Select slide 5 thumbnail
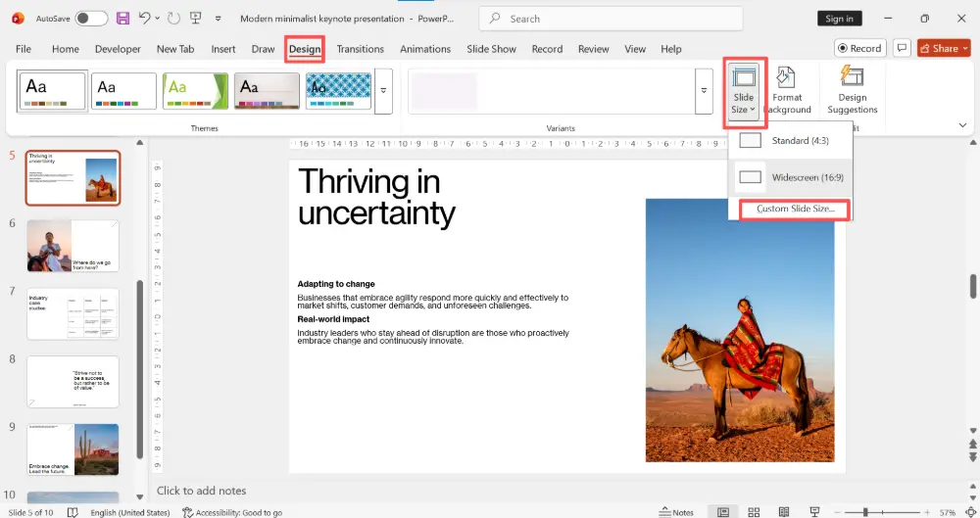 click(73, 178)
